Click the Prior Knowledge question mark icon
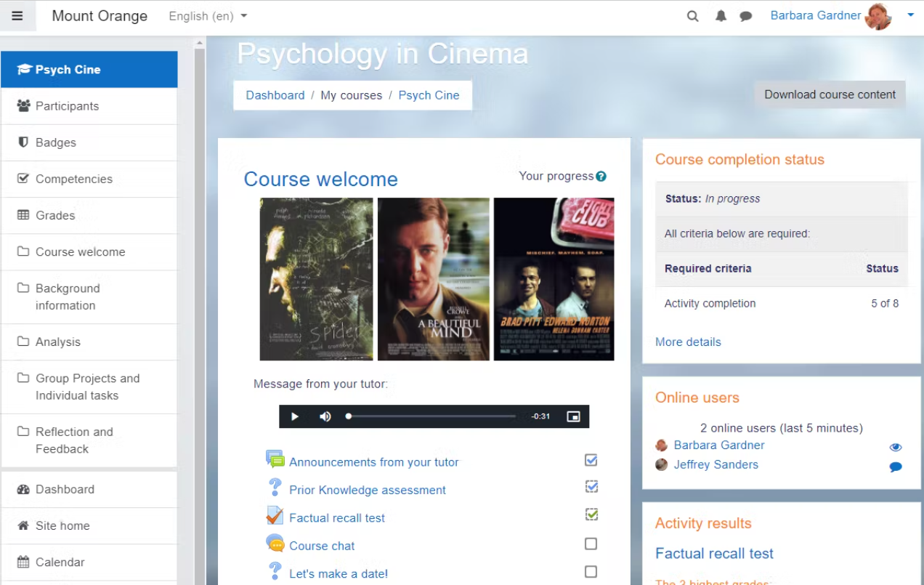The width and height of the screenshot is (924, 585). point(275,487)
